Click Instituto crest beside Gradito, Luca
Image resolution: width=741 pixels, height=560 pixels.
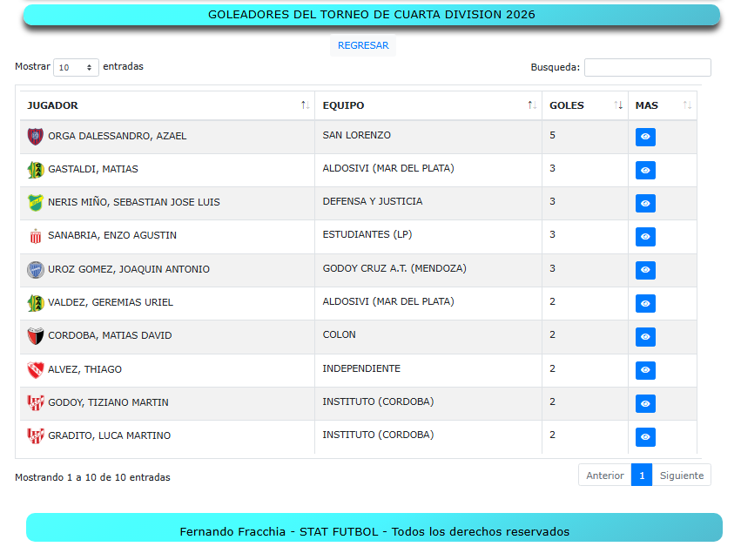[x=36, y=435]
